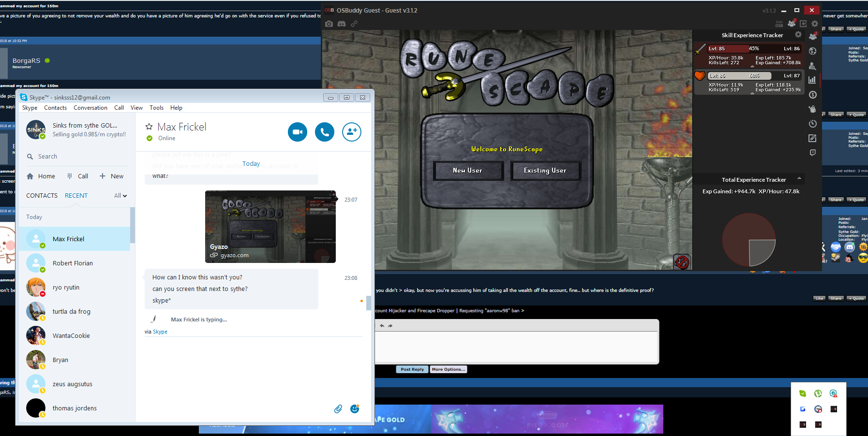This screenshot has height=436, width=868.
Task: Star Max Frickel as a favorite
Action: [149, 127]
